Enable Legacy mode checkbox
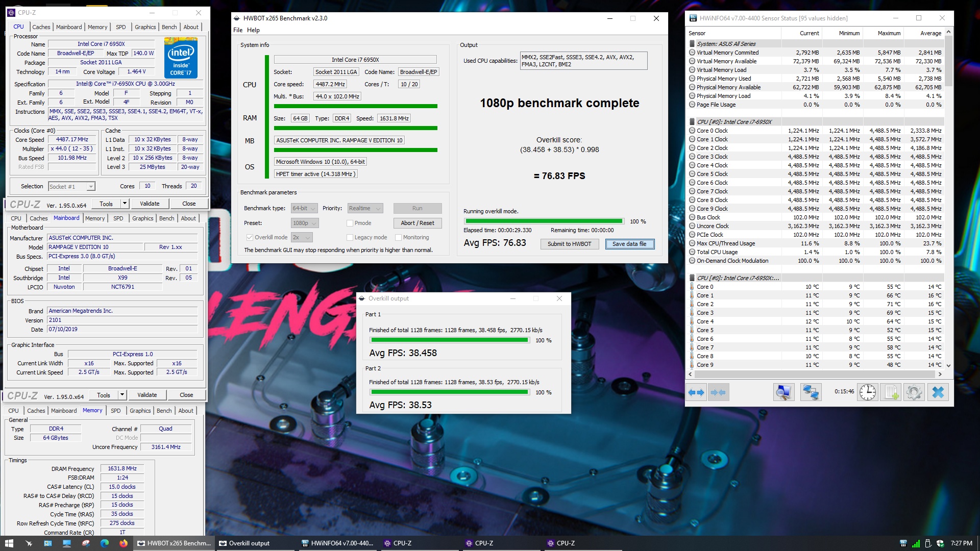 [x=350, y=237]
